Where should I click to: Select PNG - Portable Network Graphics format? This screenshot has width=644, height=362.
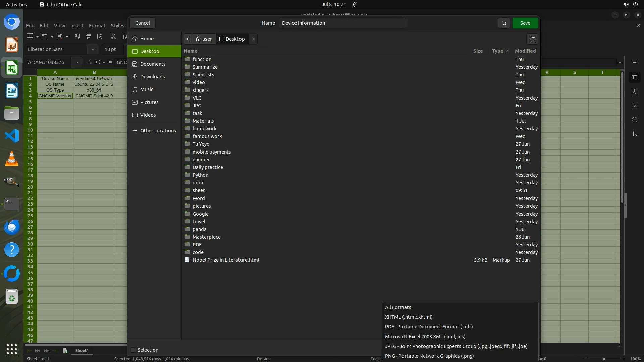(429, 356)
